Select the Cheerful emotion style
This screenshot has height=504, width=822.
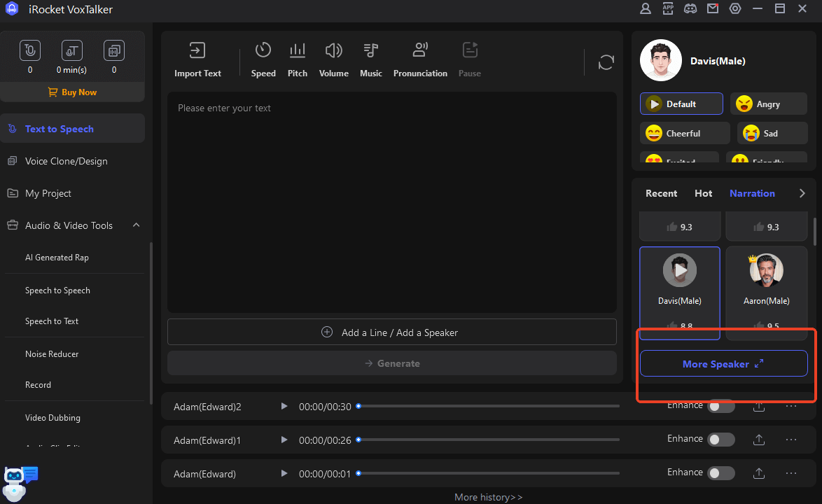coord(685,133)
